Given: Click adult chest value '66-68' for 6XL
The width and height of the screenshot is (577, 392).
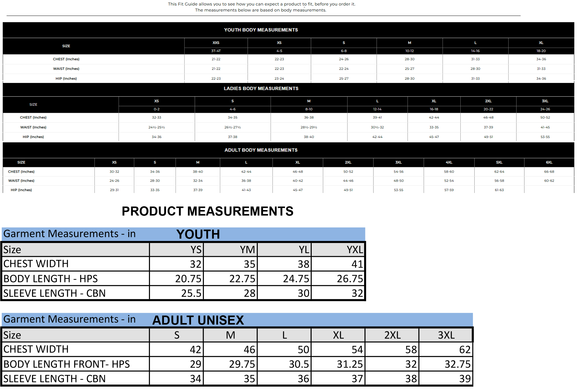Looking at the screenshot, I should (549, 172).
